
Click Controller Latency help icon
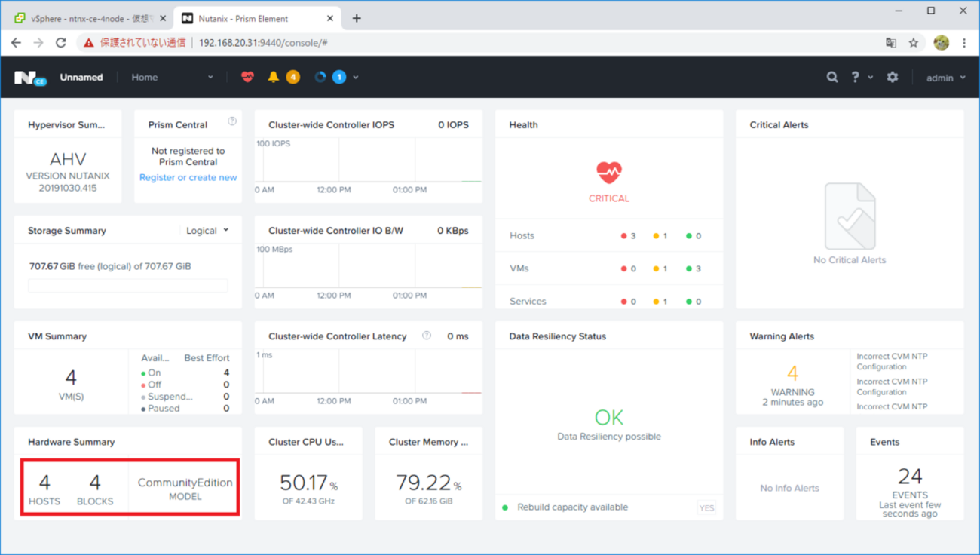427,336
